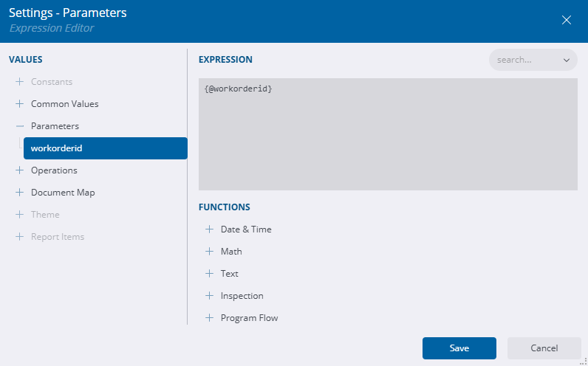Expand the Operations plus icon
This screenshot has width=588, height=366.
tap(19, 170)
